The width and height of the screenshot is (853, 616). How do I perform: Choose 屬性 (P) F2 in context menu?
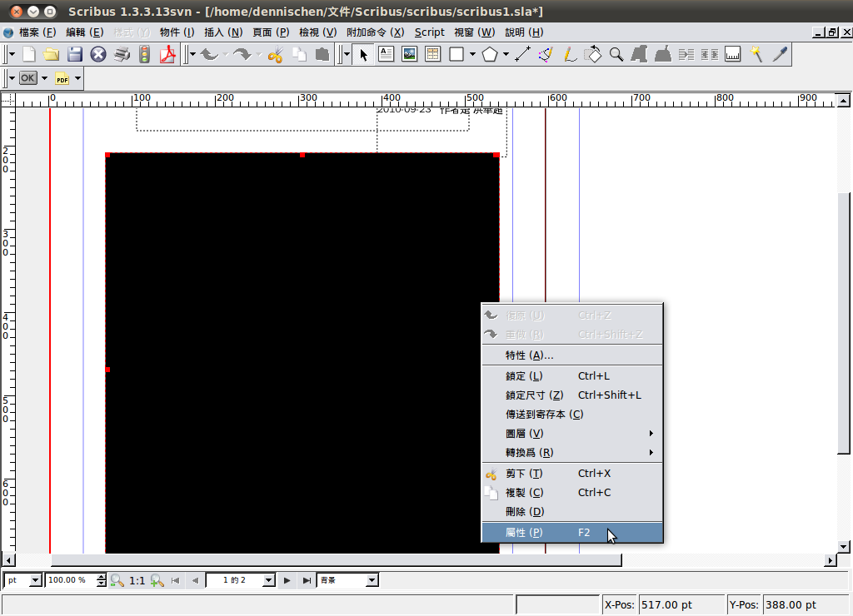pos(572,532)
